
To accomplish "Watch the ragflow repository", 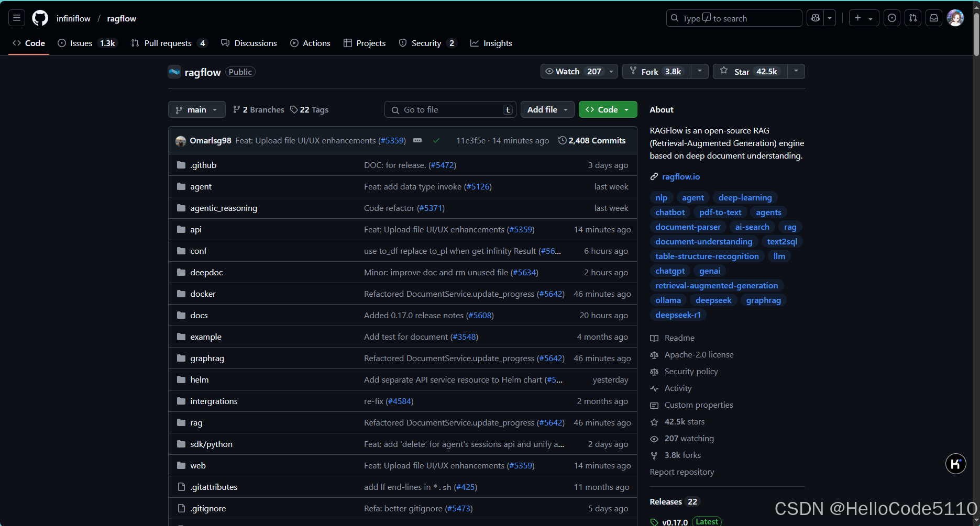I will (x=579, y=71).
